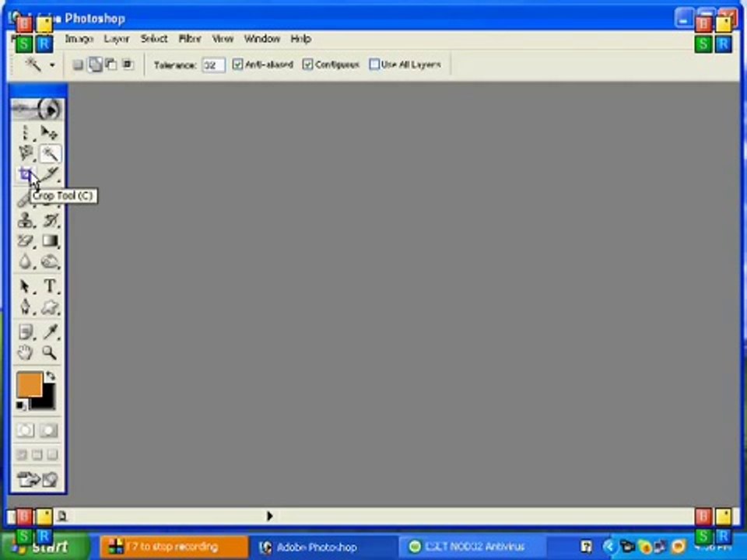Select the History Brush tool
747x560 pixels.
50,220
